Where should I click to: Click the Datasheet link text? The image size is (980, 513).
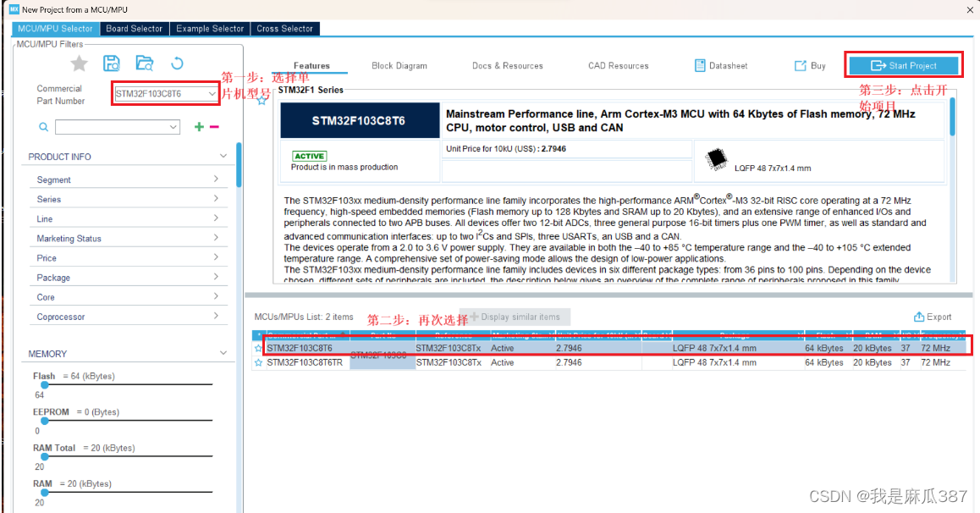(x=728, y=66)
